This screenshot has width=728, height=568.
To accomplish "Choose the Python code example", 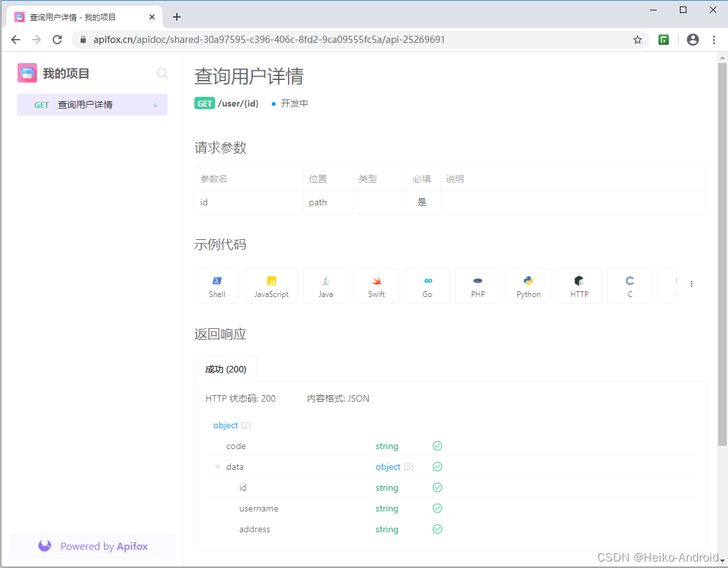I will tap(528, 286).
